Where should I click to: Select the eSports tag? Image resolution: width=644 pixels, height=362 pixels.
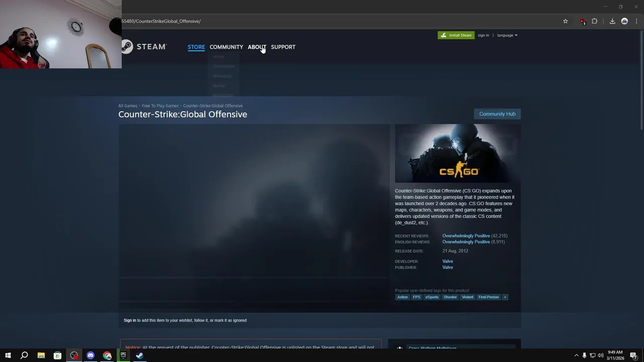432,297
